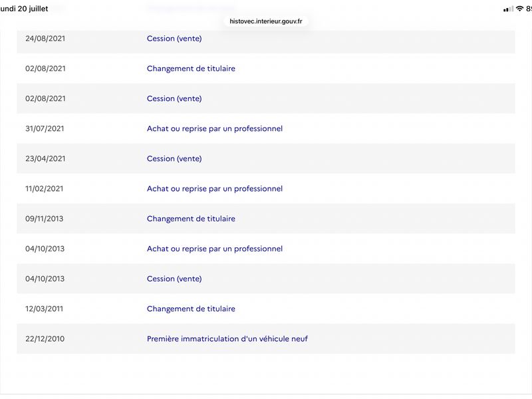
Task: Select the 09/11/2013 date cell
Action: click(x=44, y=219)
